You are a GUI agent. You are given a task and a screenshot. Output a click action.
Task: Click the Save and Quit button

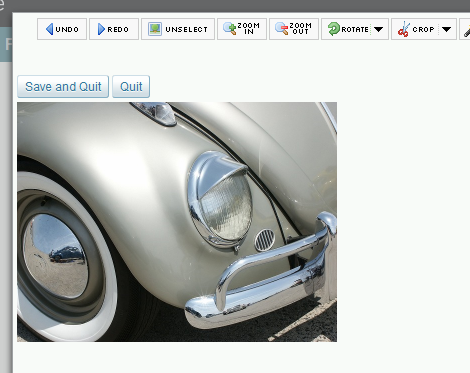(63, 87)
